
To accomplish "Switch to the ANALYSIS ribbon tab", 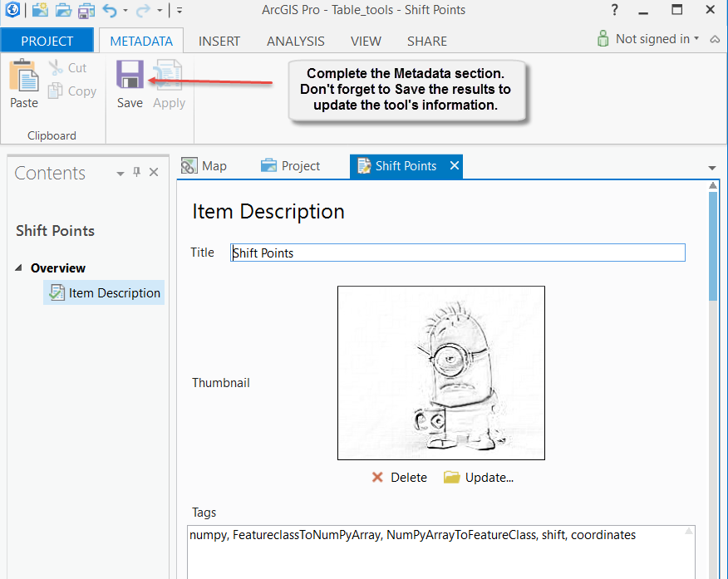I will [295, 41].
